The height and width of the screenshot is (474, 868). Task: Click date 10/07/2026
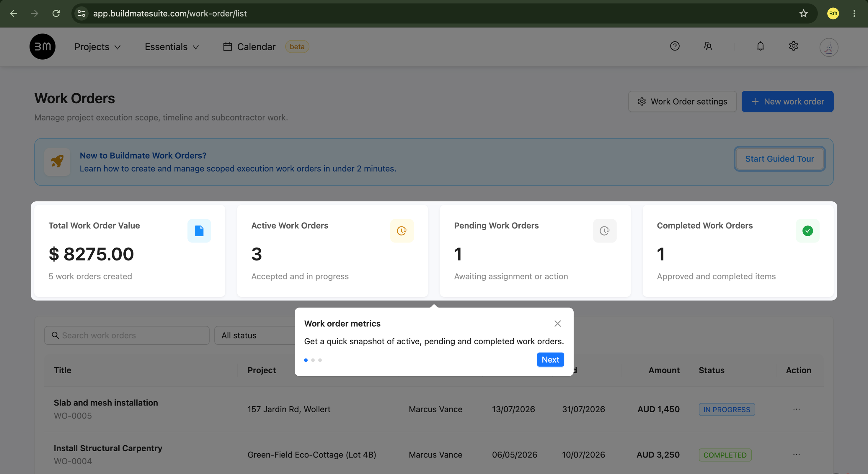[x=583, y=455]
